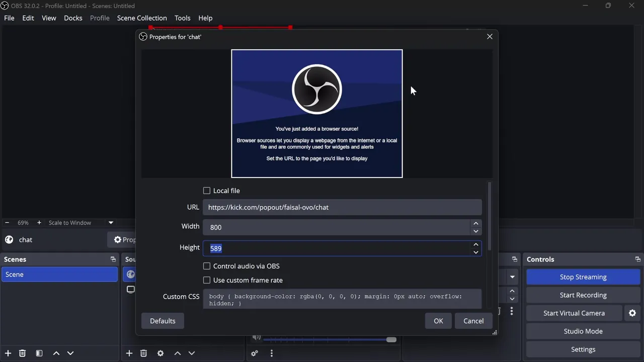
Task: Click the Start Recording button
Action: [583, 295]
